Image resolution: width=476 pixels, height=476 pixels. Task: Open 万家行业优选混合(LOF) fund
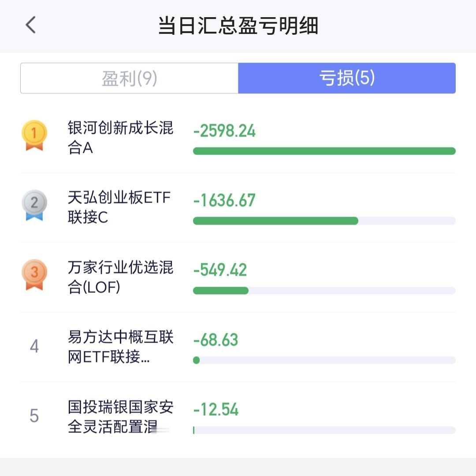point(120,277)
